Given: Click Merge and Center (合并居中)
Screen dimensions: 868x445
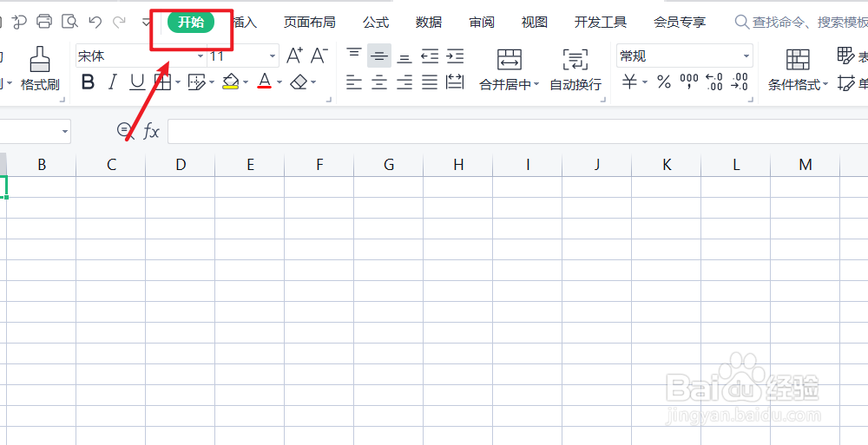Looking at the screenshot, I should click(x=510, y=69).
